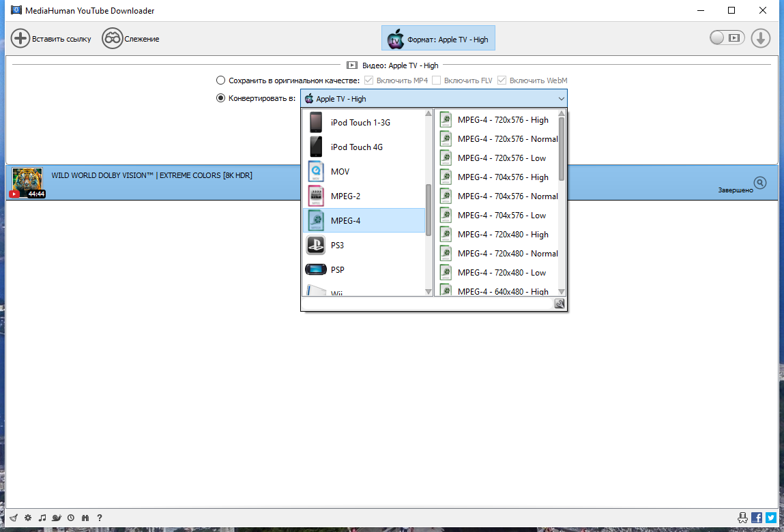Click the preset list scrollbar thumb

coord(562,149)
